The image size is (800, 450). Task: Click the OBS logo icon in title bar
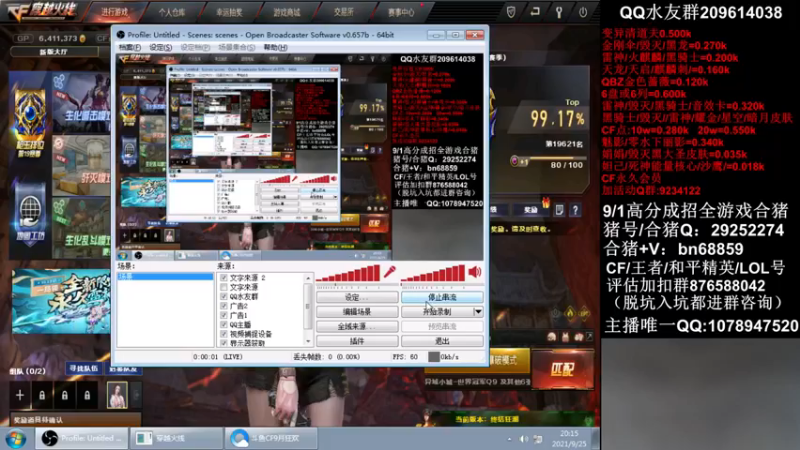[121, 35]
